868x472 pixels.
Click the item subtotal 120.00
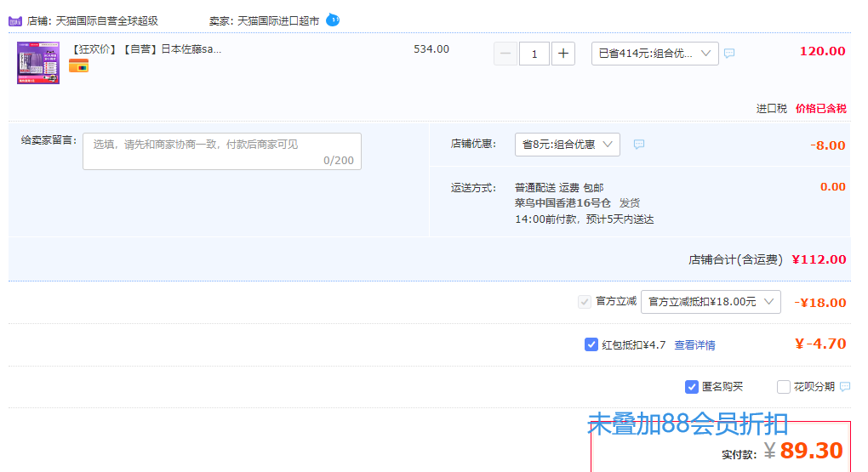(823, 52)
